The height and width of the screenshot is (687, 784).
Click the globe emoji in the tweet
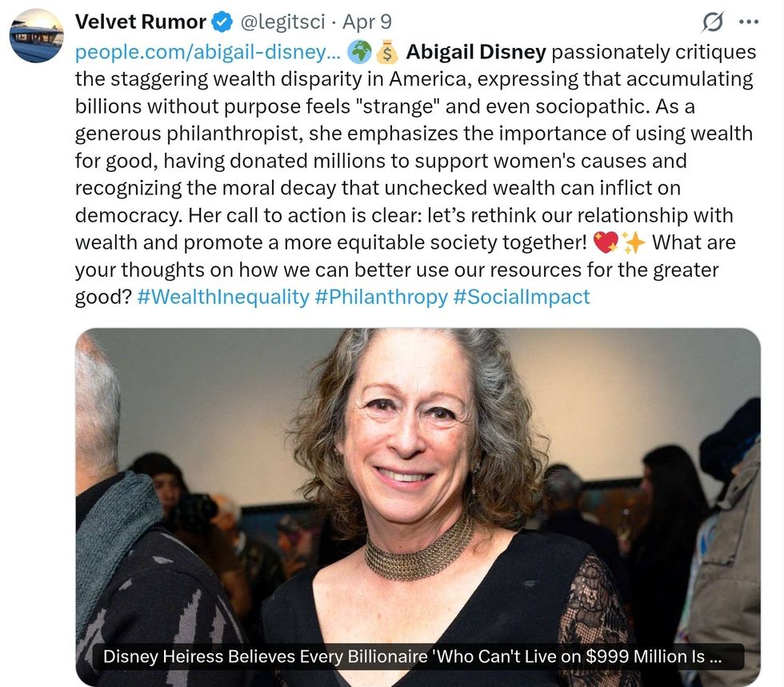362,52
